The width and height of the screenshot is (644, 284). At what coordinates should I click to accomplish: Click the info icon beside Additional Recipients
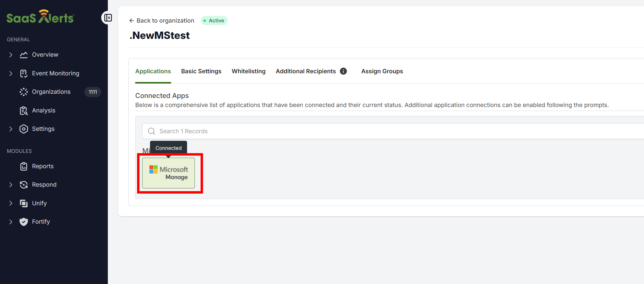pyautogui.click(x=343, y=71)
